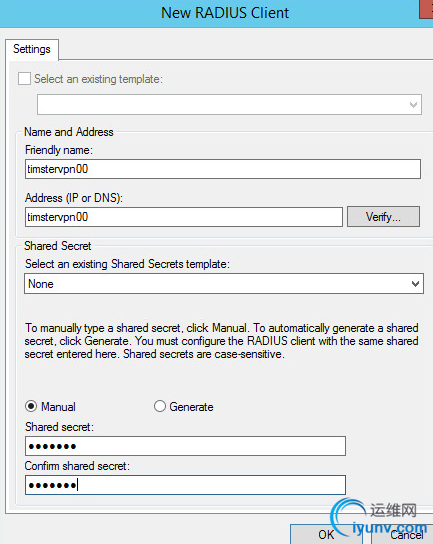433x544 pixels.
Task: Choose the Generate radio button
Action: (x=160, y=406)
